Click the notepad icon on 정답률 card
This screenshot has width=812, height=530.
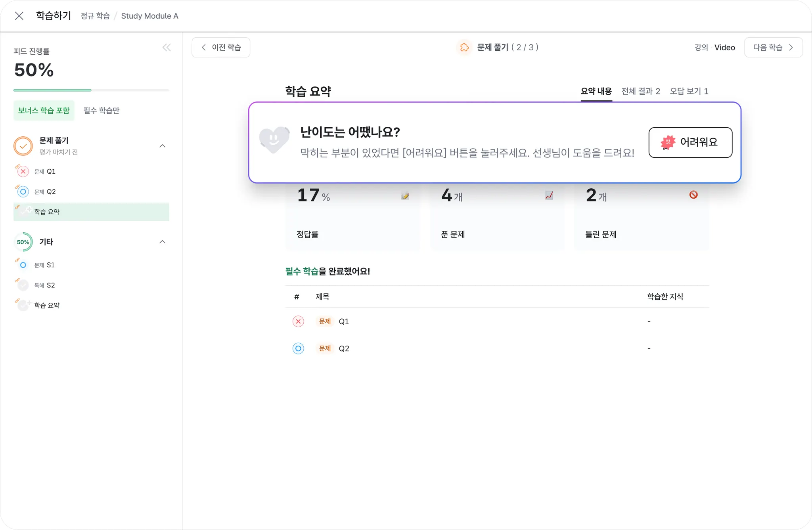(x=405, y=195)
